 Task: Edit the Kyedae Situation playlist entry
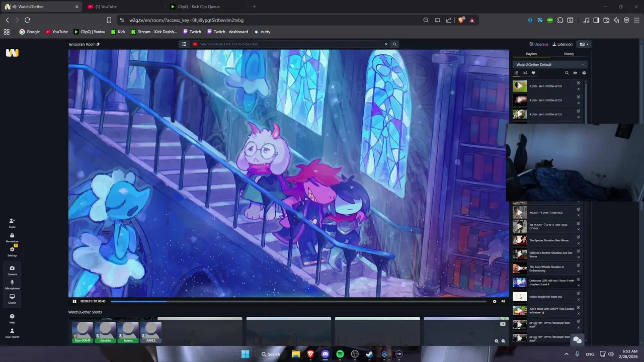click(x=579, y=237)
